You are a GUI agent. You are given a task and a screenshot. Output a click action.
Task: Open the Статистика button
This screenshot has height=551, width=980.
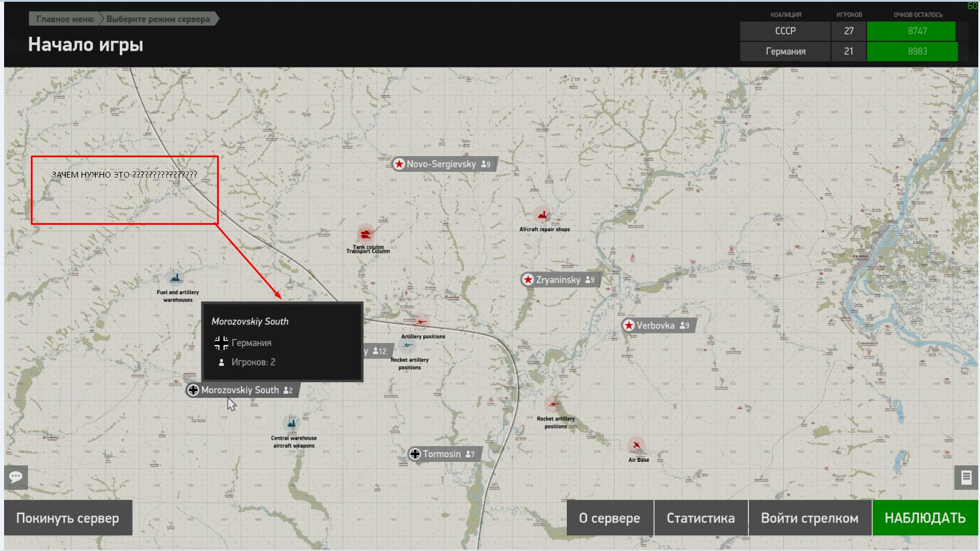click(701, 518)
